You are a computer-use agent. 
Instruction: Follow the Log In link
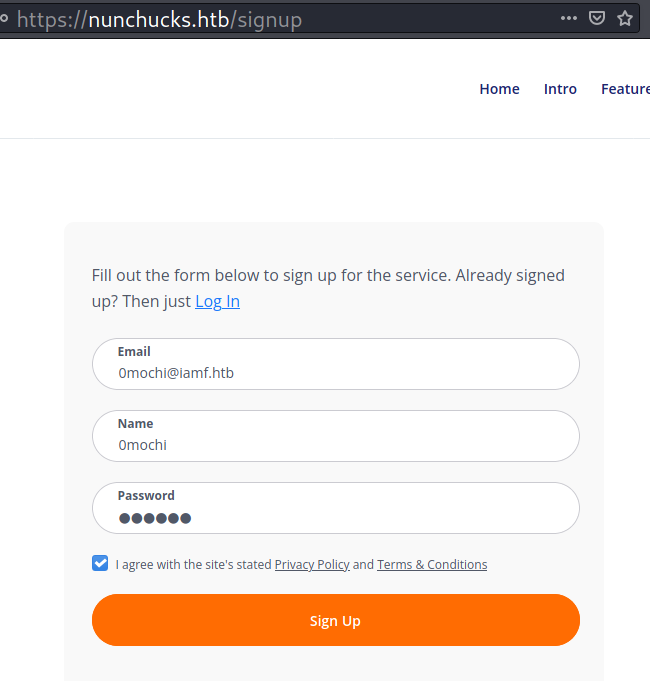click(217, 301)
